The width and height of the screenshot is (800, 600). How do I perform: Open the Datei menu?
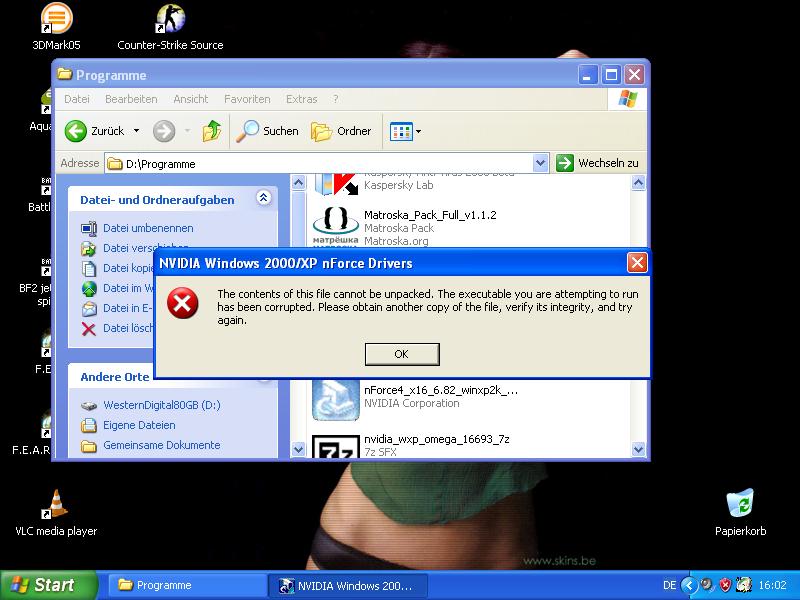(77, 99)
